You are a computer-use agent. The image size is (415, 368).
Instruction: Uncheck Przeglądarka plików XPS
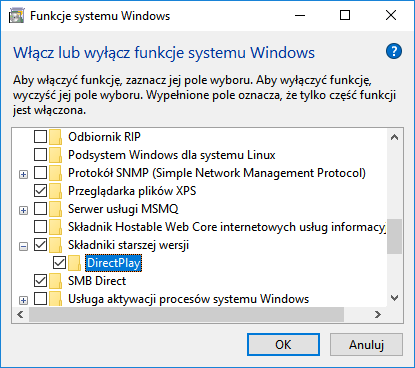coord(40,191)
